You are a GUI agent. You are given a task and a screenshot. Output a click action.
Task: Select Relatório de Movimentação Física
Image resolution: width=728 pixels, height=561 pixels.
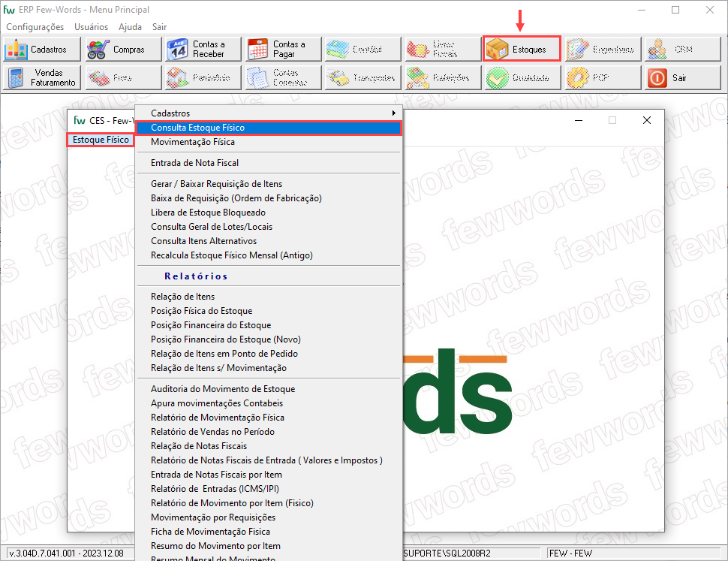coord(269,418)
